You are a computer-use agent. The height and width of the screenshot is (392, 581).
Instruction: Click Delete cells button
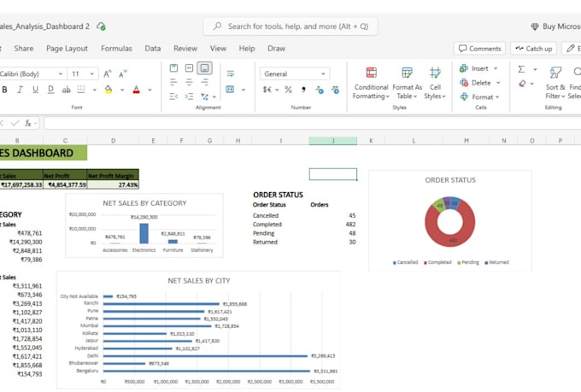click(x=480, y=83)
